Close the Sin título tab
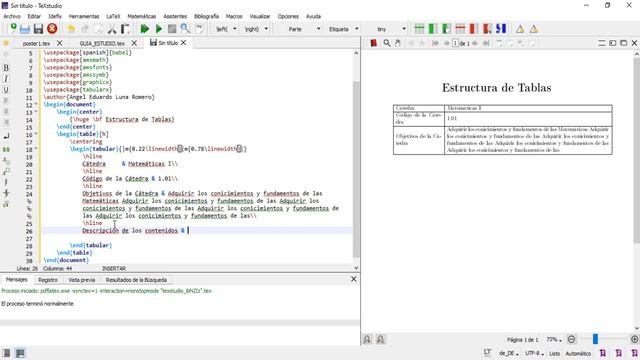The image size is (640, 360). click(x=184, y=42)
